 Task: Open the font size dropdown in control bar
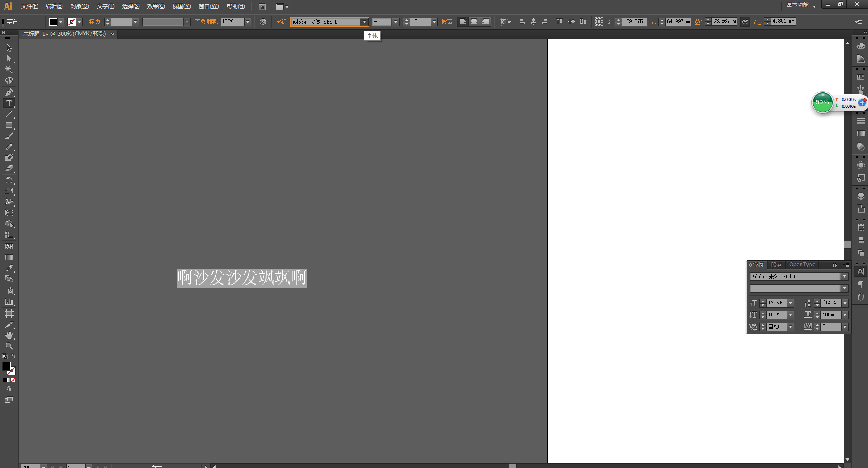434,22
